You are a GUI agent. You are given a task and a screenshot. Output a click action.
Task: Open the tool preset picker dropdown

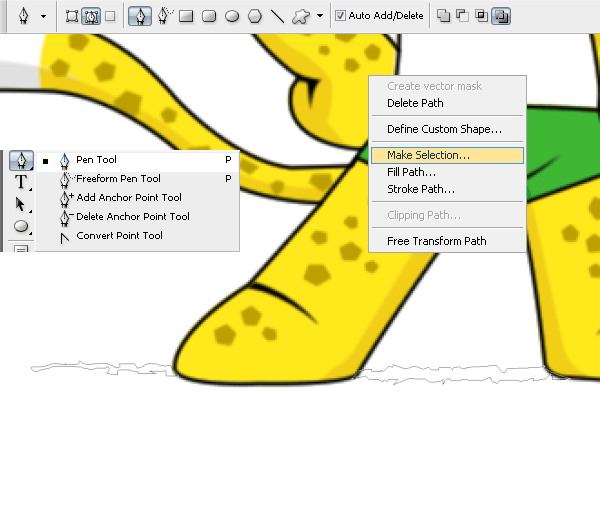pos(43,17)
